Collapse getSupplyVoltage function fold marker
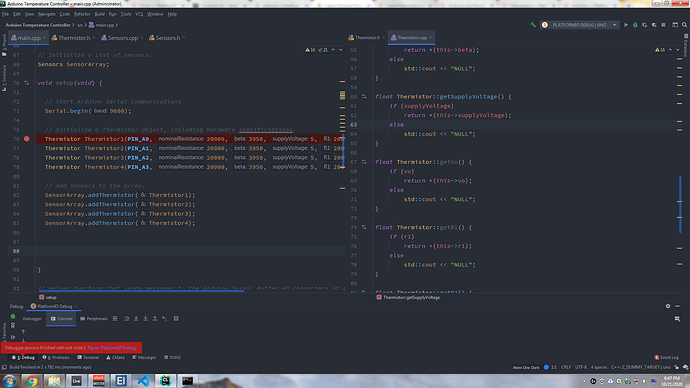Screen dimensions: 690x388 [373, 97]
